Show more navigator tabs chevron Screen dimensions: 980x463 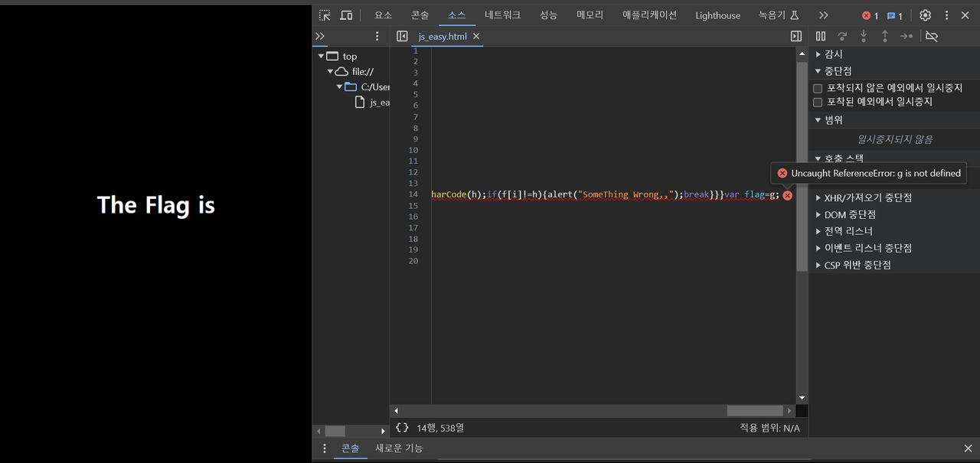click(320, 36)
